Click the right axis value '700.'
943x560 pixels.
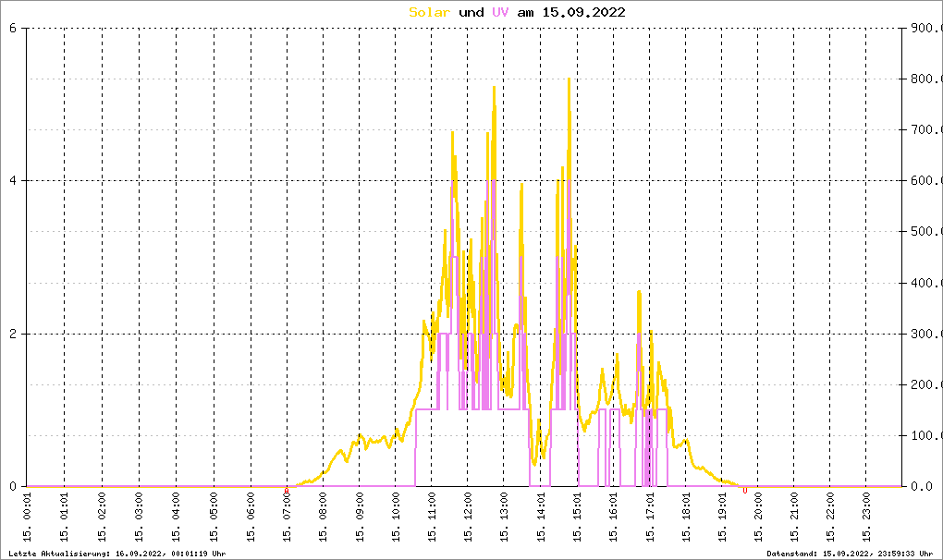pyautogui.click(x=925, y=129)
